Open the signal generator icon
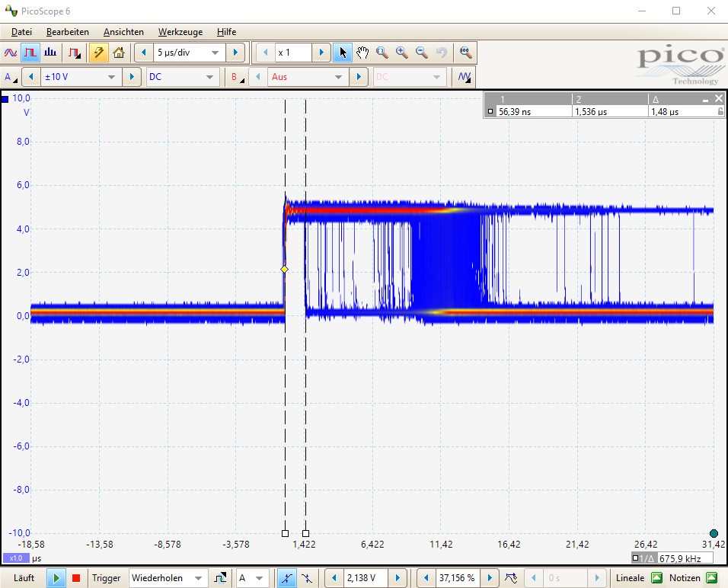 pos(464,77)
